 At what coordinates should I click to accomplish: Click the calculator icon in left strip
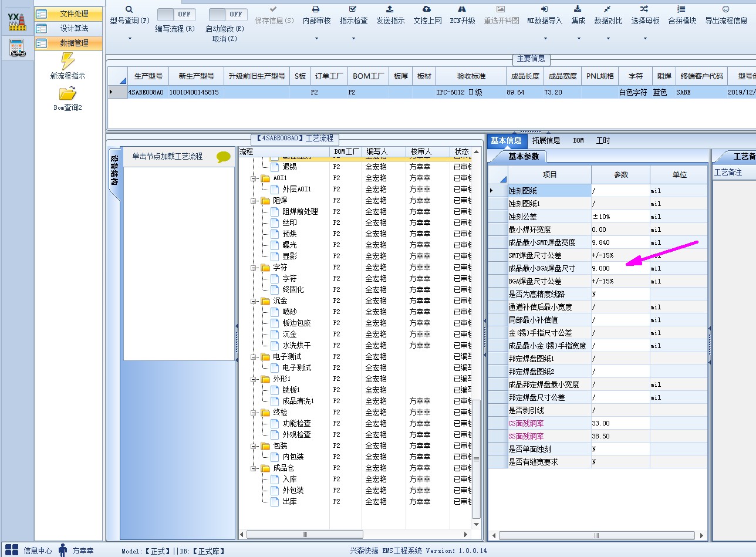pos(17,48)
